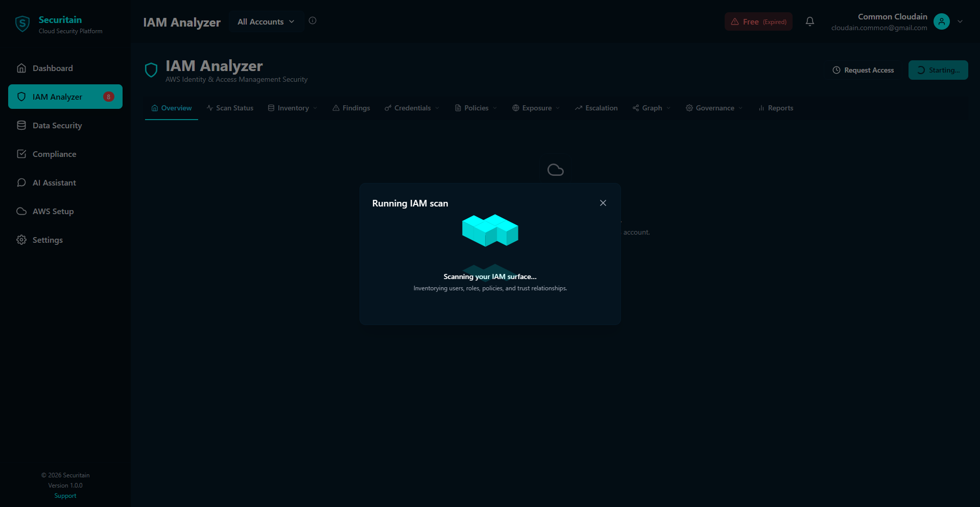The width and height of the screenshot is (980, 507).
Task: Open Dashboard from the sidebar
Action: pos(65,68)
